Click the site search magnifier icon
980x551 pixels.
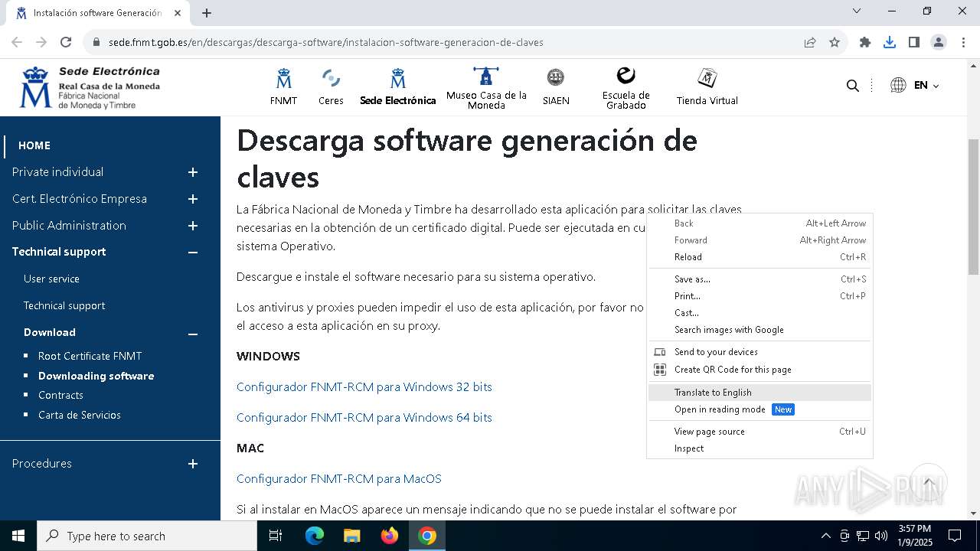(x=852, y=86)
